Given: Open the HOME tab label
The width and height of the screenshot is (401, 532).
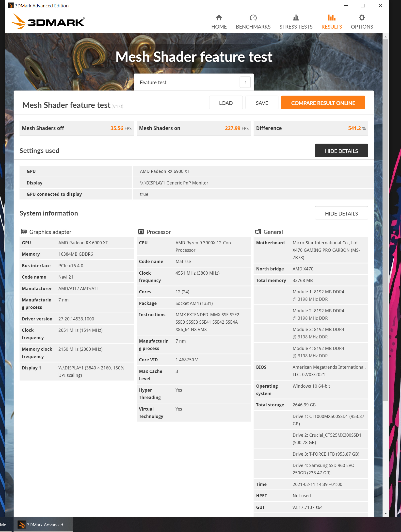Looking at the screenshot, I should click(x=219, y=27).
